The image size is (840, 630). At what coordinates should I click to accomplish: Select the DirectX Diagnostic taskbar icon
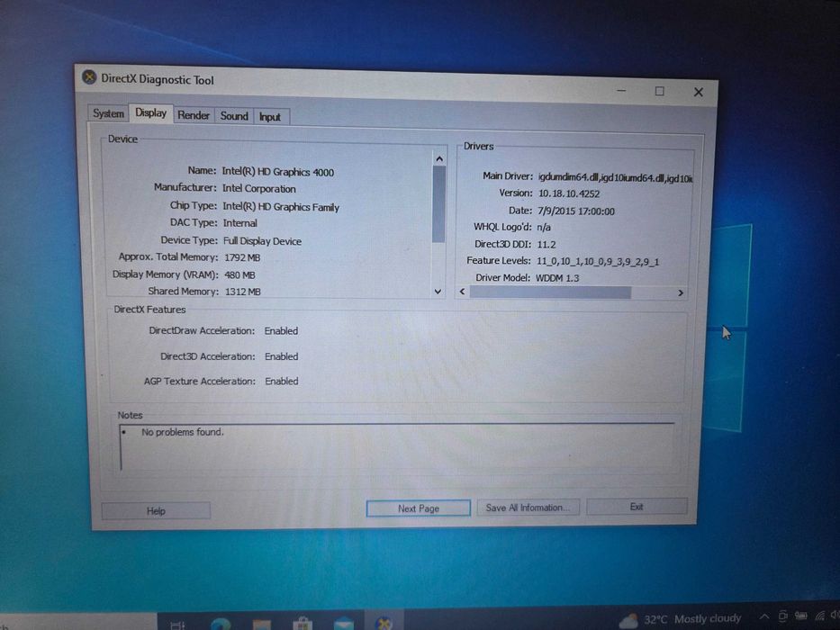(x=384, y=624)
